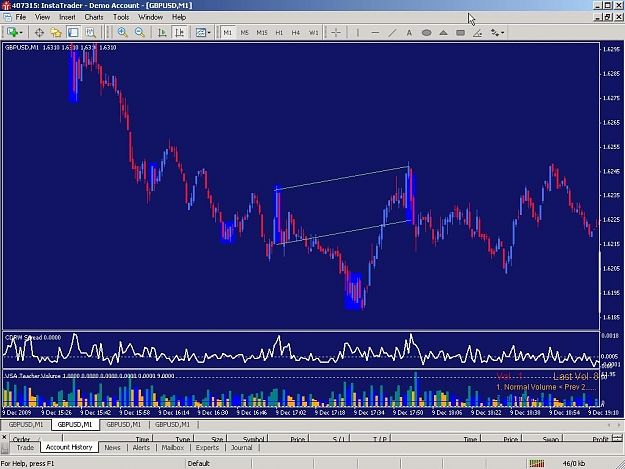Viewport: 625px width, 469px height.
Task: Click the New Chart green plus icon
Action: coord(12,32)
